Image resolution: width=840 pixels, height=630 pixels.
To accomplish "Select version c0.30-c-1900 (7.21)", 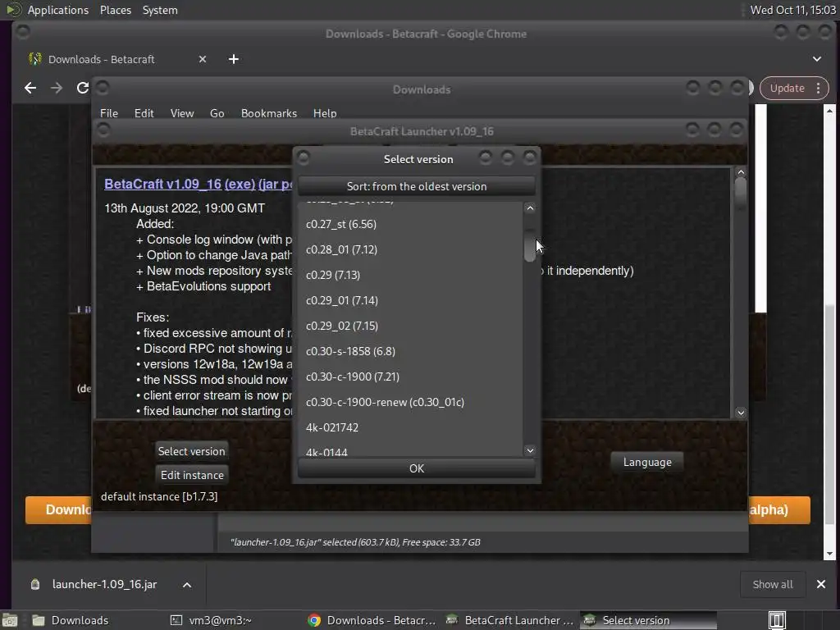I will pos(410,377).
